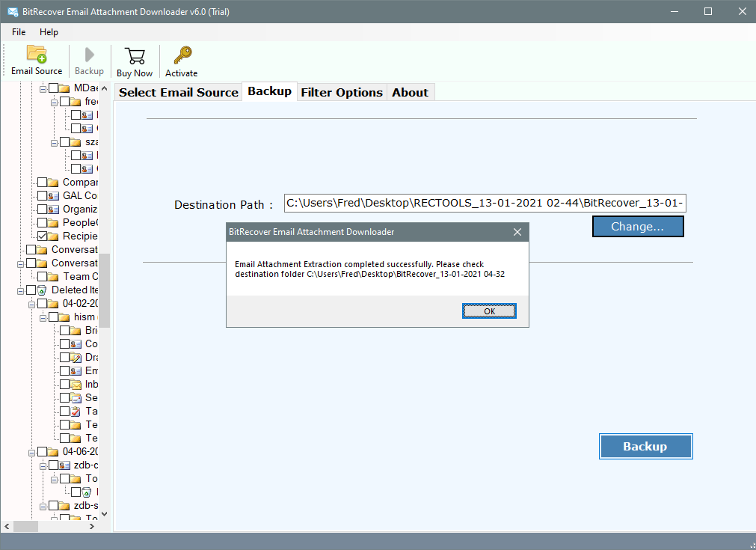Open the About tab
Viewport: 756px width, 550px height.
(x=411, y=92)
